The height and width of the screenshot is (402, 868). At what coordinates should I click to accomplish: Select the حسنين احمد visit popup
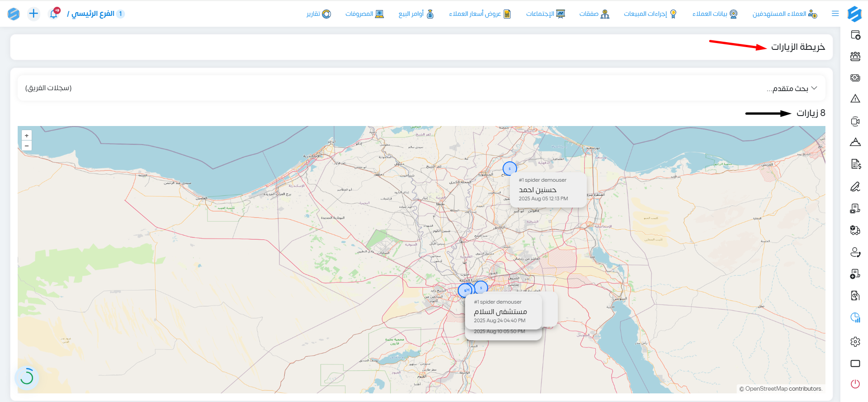[x=548, y=189]
